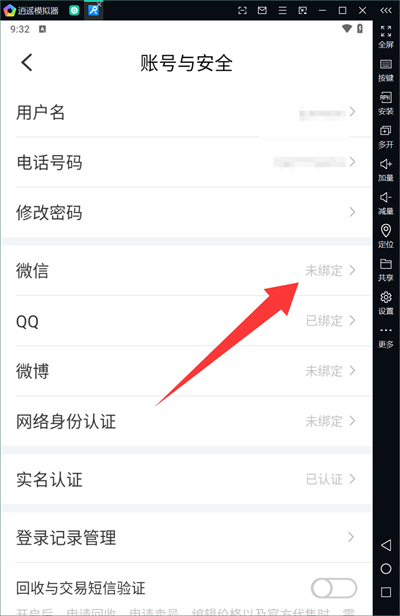This screenshot has height=616, width=400.
Task: Expand the QQ 已绑定 chevron
Action: [x=352, y=321]
